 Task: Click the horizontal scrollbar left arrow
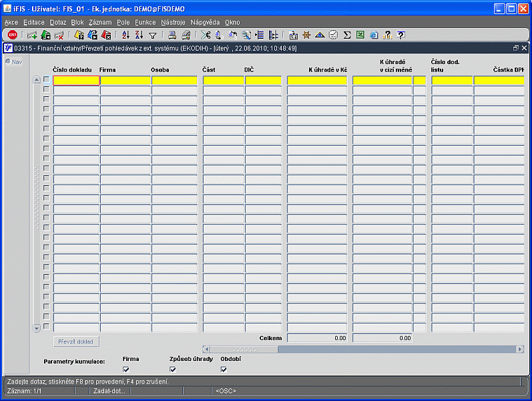click(x=206, y=349)
